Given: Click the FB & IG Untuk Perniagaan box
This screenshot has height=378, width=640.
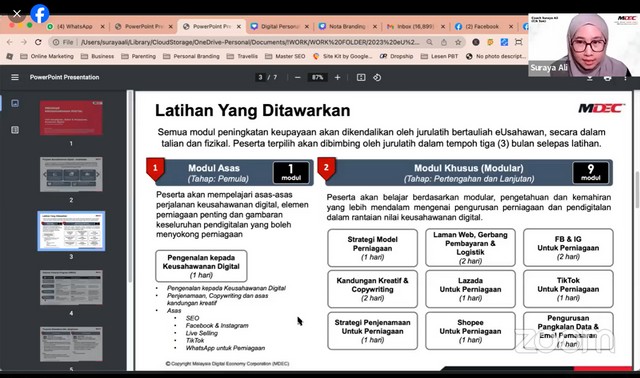Looking at the screenshot, I should pos(568,248).
